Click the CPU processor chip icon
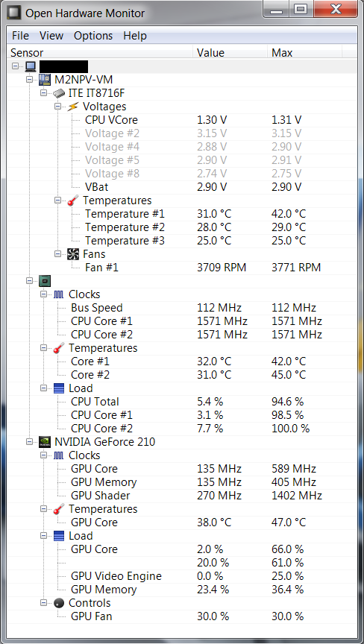The width and height of the screenshot is (364, 644). (x=44, y=281)
